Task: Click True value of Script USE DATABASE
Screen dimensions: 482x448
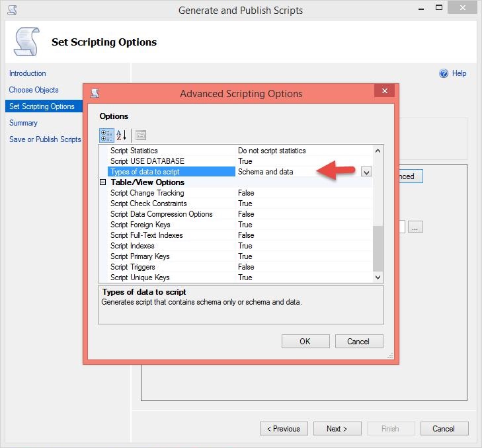Action: 245,161
